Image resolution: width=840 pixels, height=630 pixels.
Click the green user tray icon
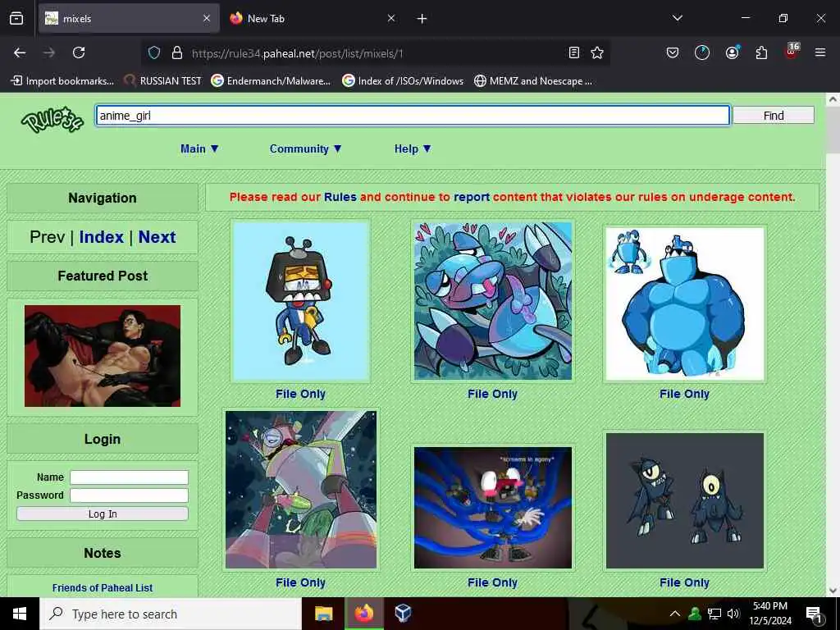pyautogui.click(x=695, y=614)
